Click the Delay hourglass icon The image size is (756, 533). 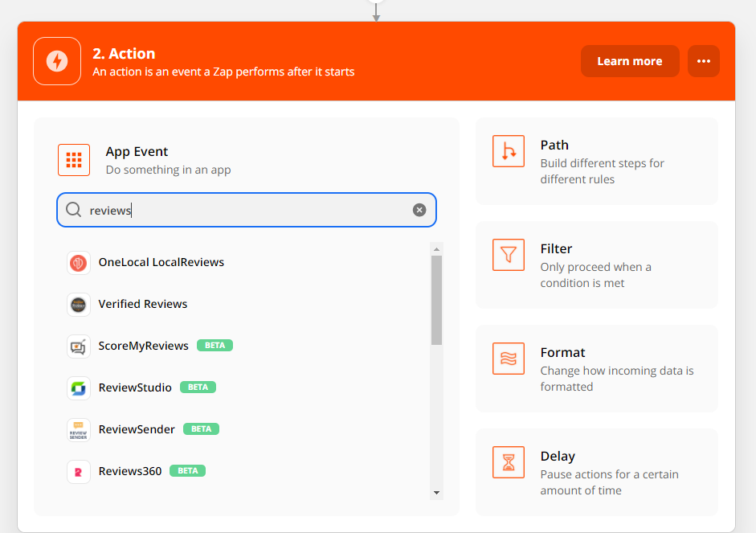pyautogui.click(x=509, y=462)
